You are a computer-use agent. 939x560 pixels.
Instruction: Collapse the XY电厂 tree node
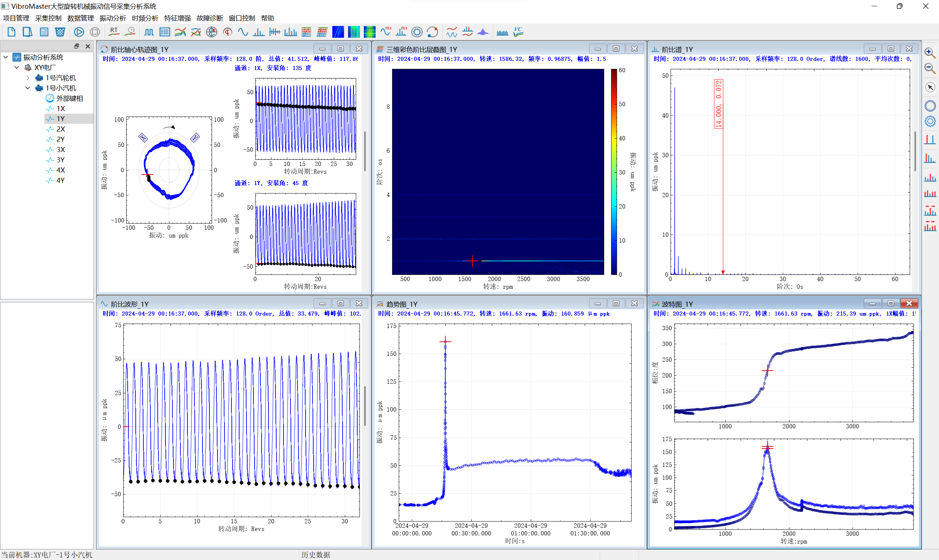17,67
